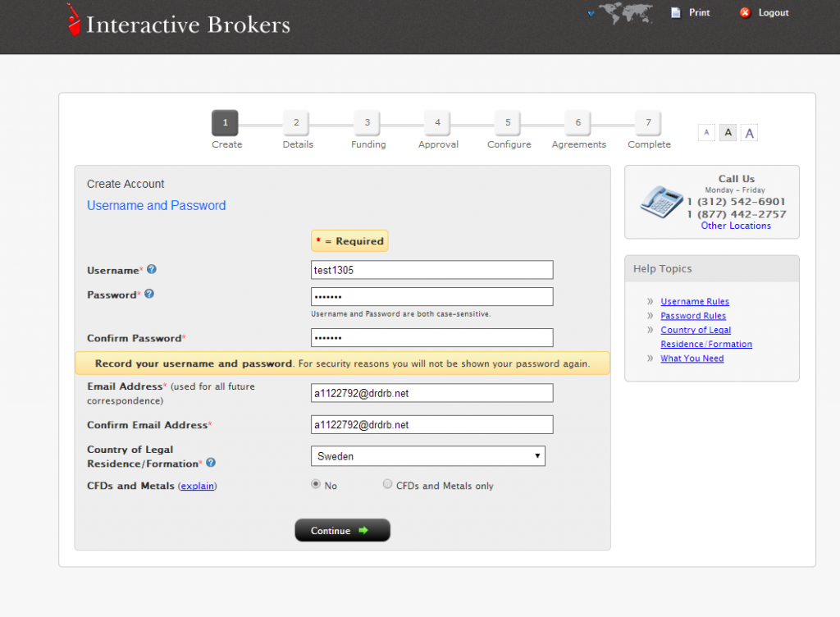Open the What You Need help topic

coord(692,359)
